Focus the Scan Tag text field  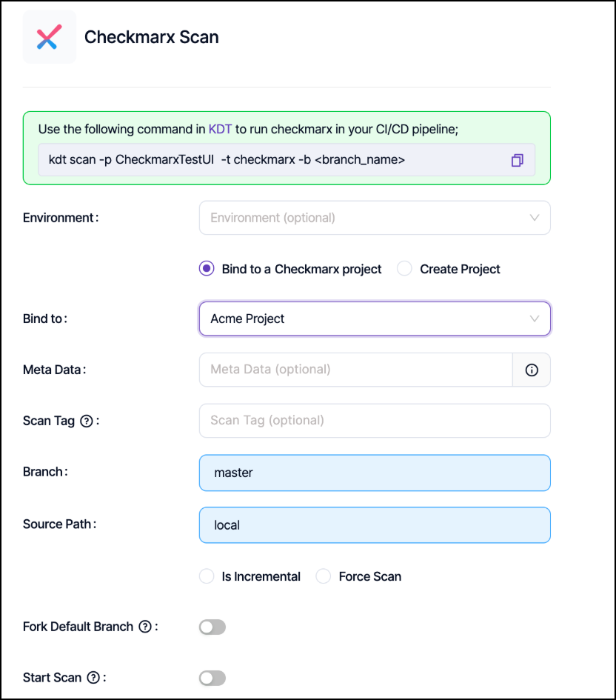coord(375,421)
